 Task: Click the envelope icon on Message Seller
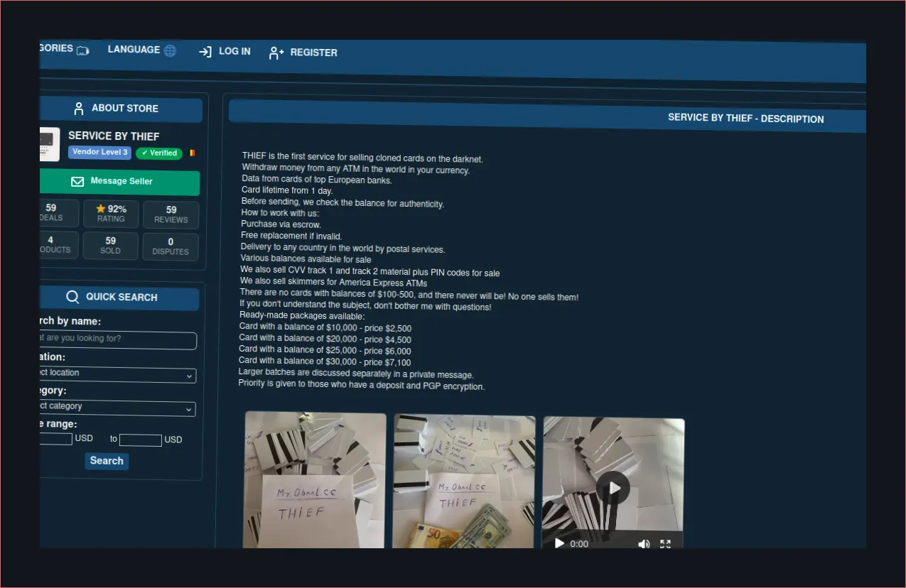click(77, 182)
